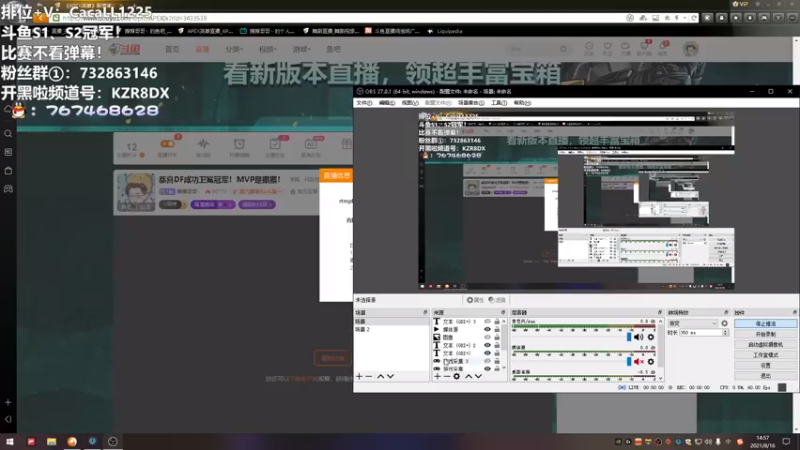Pop out the Sources dock panel
Screen dimensions: 800x450
pyautogui.click(x=503, y=312)
